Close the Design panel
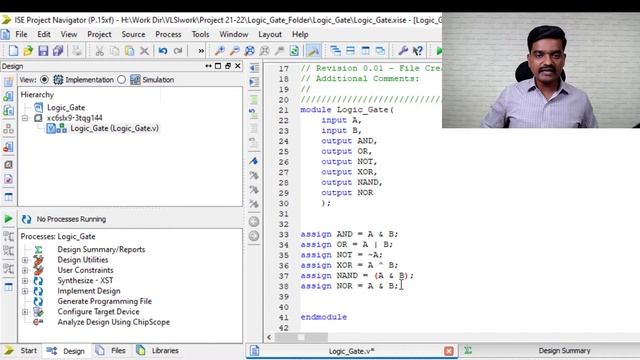Screen dimensions: 640x360 click(238, 66)
